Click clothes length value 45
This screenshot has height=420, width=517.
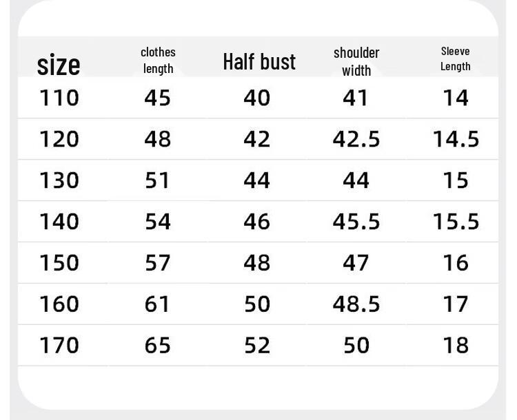tap(158, 98)
